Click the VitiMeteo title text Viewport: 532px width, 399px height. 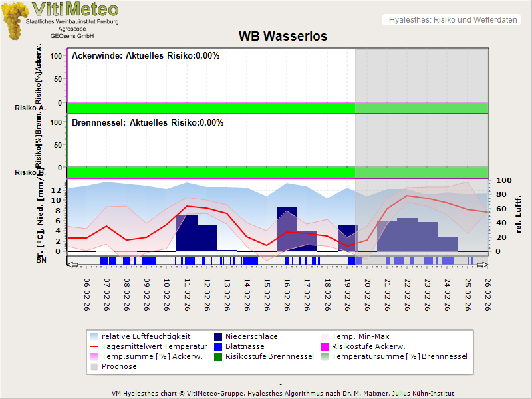(74, 9)
